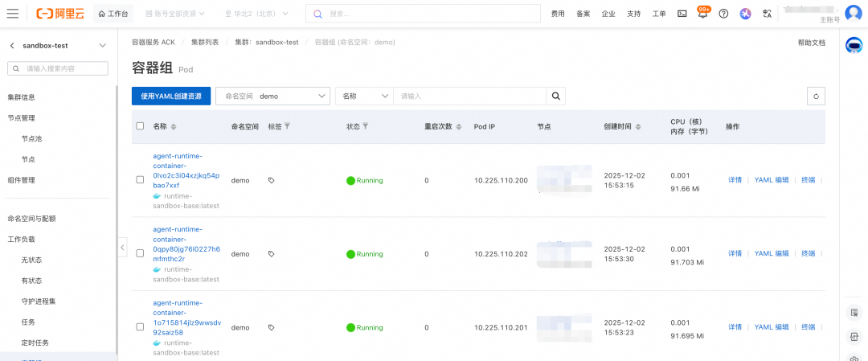Open 定时任务 in the sidebar
This screenshot has width=868, height=361.
pos(35,343)
